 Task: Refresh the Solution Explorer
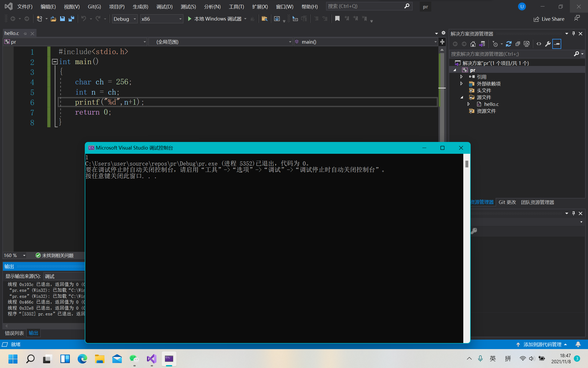[509, 44]
